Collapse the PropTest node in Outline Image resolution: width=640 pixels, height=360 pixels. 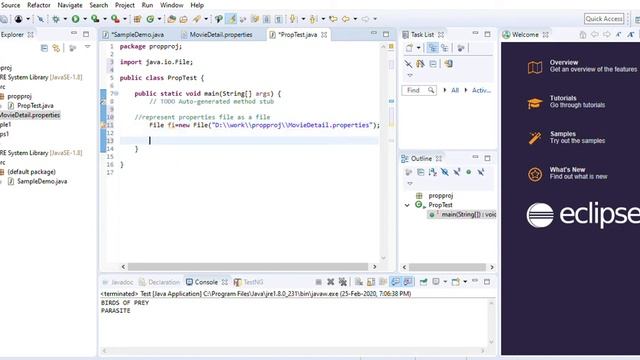click(407, 205)
